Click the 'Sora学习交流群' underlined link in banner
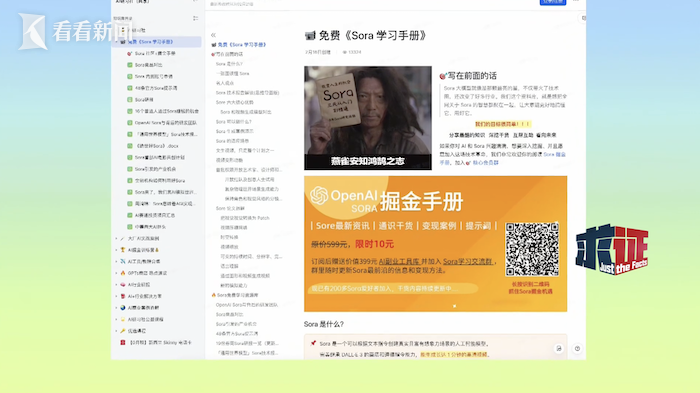The height and width of the screenshot is (393, 700). click(467, 261)
